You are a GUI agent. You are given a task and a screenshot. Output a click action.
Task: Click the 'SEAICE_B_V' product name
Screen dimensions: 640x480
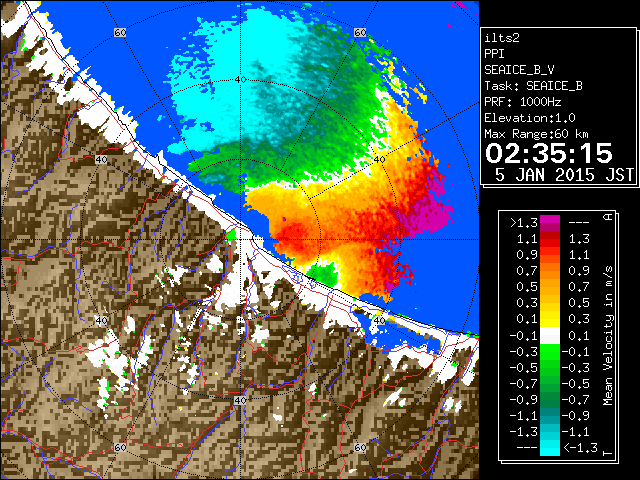pyautogui.click(x=519, y=70)
